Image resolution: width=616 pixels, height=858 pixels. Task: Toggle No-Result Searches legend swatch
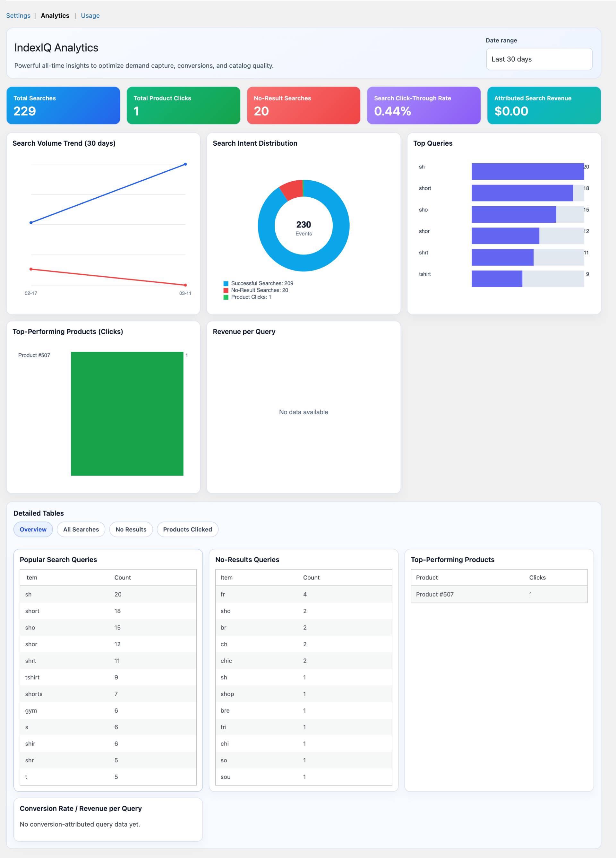click(226, 290)
